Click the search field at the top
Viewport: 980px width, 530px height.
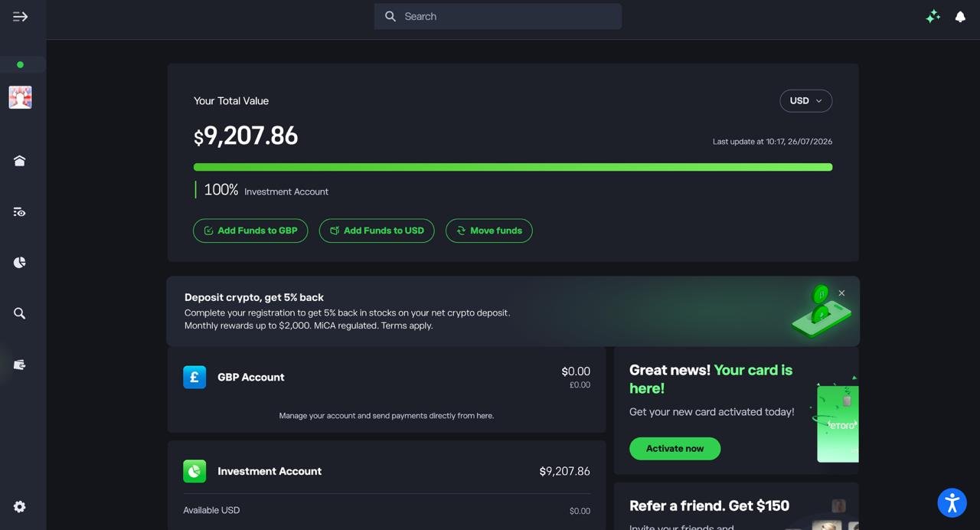tap(498, 16)
